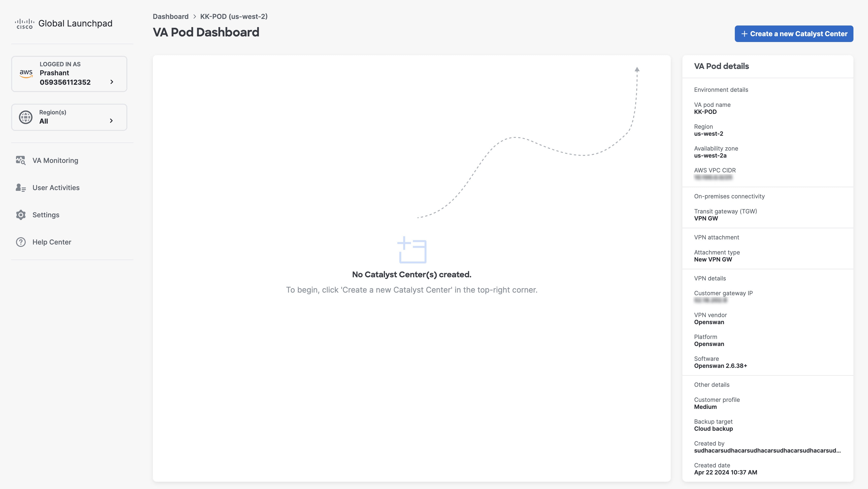Click the Region globe icon
868x489 pixels.
[26, 117]
